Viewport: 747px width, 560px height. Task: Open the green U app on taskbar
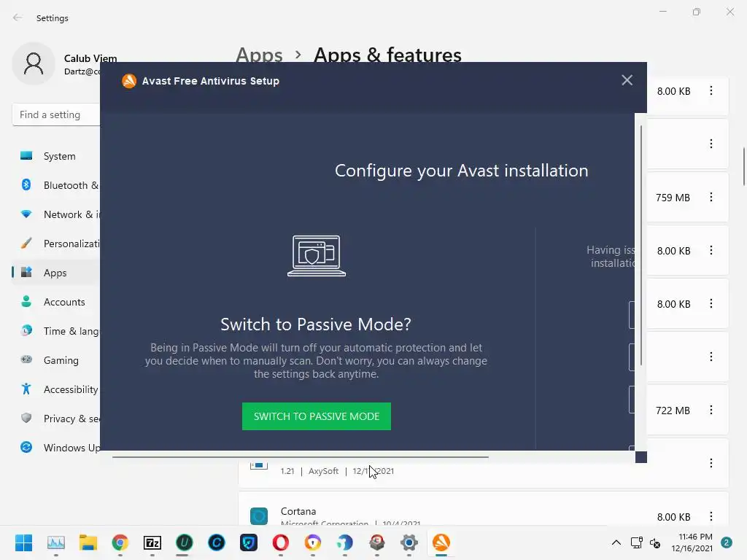(185, 542)
